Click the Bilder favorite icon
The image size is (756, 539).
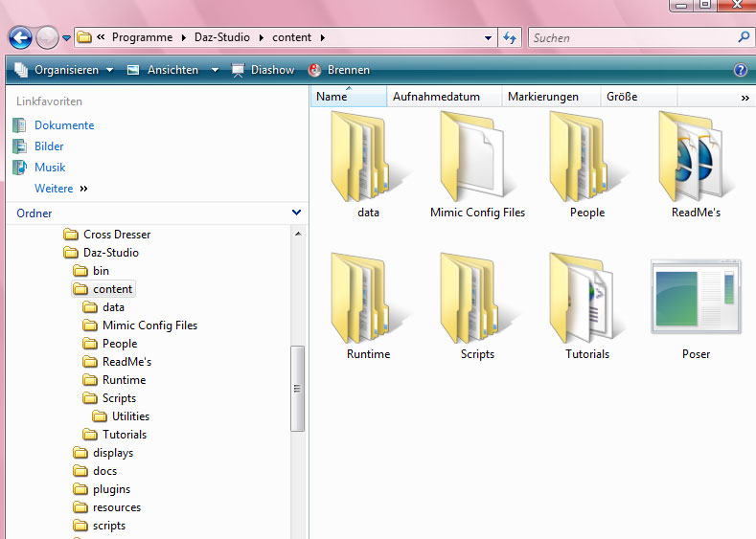(x=19, y=146)
